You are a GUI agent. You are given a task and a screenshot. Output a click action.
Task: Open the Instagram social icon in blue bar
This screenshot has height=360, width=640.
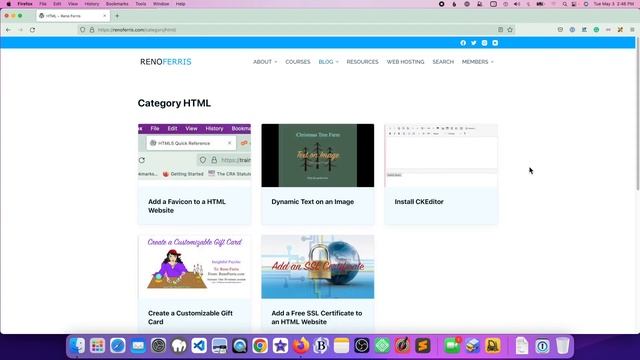tap(484, 43)
